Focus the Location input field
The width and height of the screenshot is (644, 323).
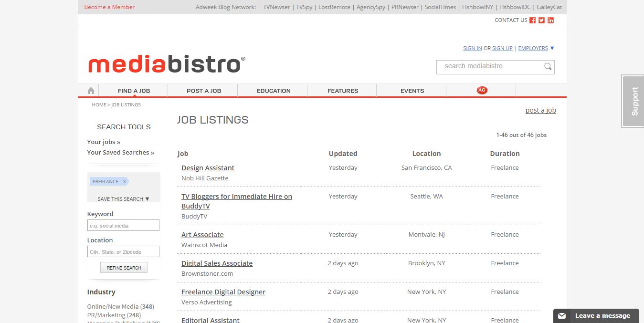pyautogui.click(x=123, y=251)
